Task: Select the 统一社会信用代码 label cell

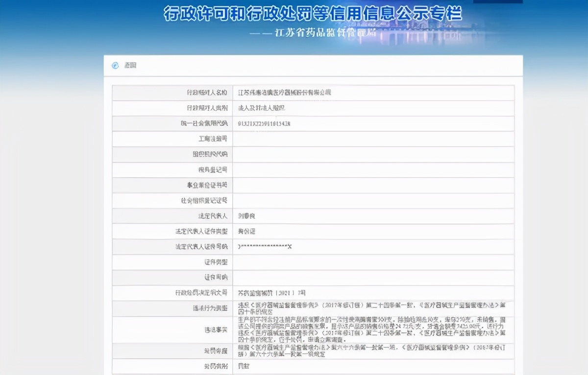Action: [x=172, y=124]
